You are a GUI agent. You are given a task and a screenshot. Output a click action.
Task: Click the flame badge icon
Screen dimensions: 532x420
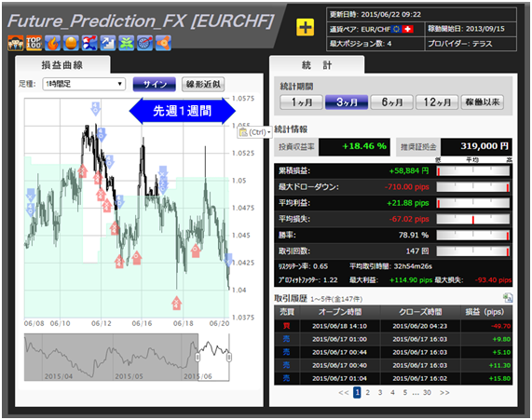[x=52, y=43]
